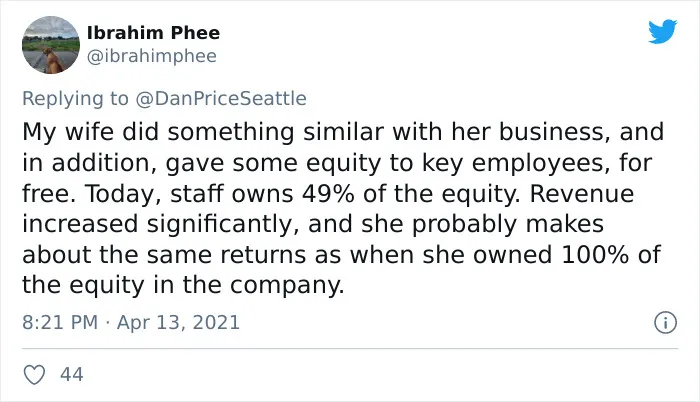Click the divider line above the likes
The height and width of the screenshot is (402, 700).
click(350, 348)
